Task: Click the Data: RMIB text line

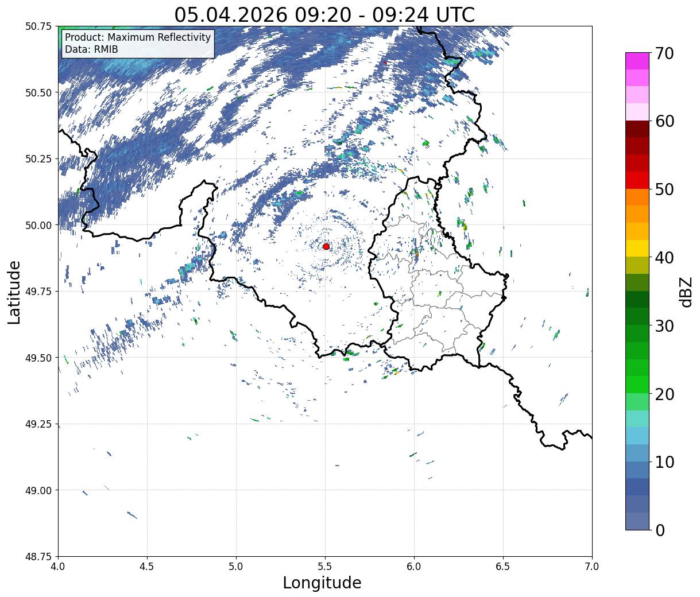Action: pyautogui.click(x=91, y=49)
